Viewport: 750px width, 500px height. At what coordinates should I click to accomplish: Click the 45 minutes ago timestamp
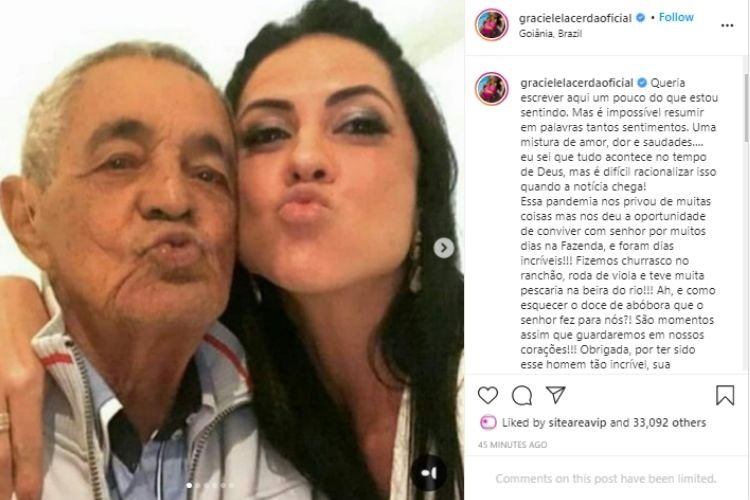(512, 444)
